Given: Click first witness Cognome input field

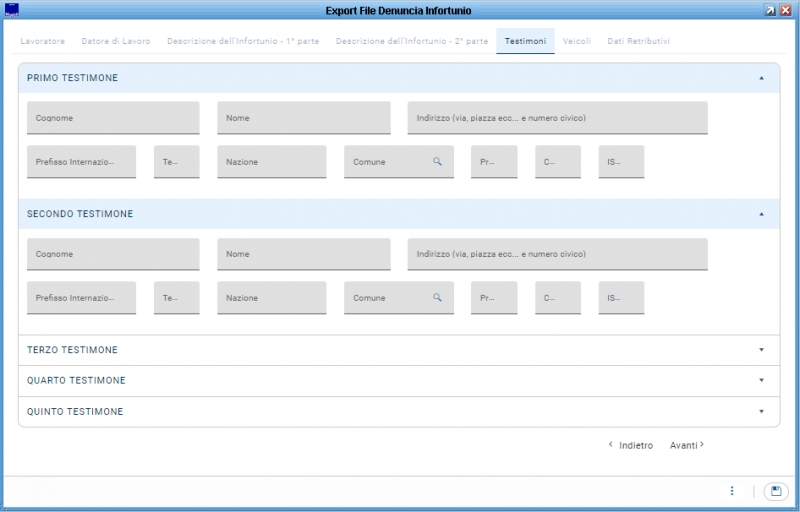Looking at the screenshot, I should (113, 118).
